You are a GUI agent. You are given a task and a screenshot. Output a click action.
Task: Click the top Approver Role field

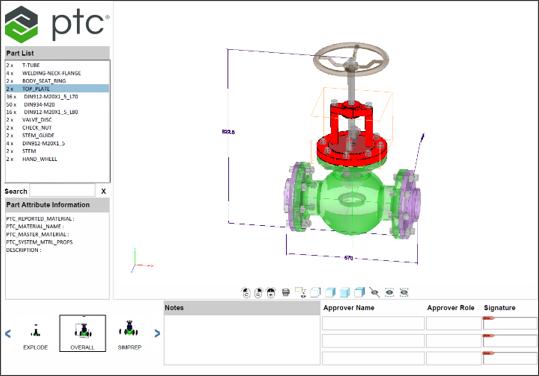(454, 323)
